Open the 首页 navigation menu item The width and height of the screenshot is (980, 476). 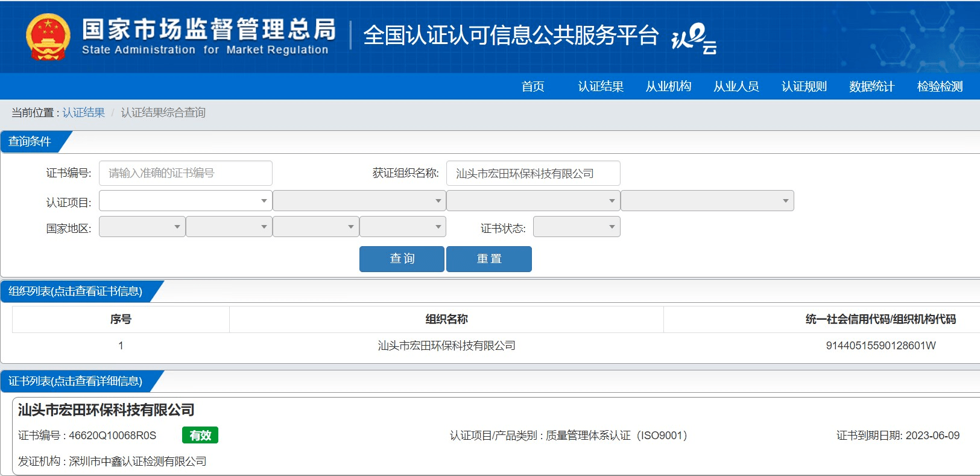(533, 86)
